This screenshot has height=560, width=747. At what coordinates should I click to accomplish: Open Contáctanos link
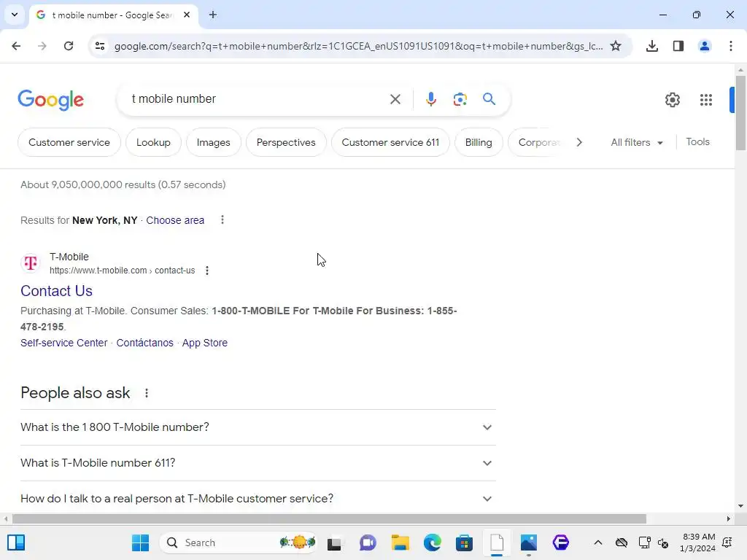[x=145, y=343]
